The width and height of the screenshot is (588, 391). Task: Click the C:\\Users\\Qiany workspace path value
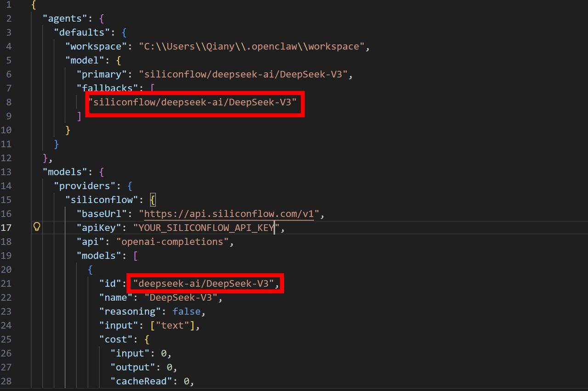click(252, 46)
